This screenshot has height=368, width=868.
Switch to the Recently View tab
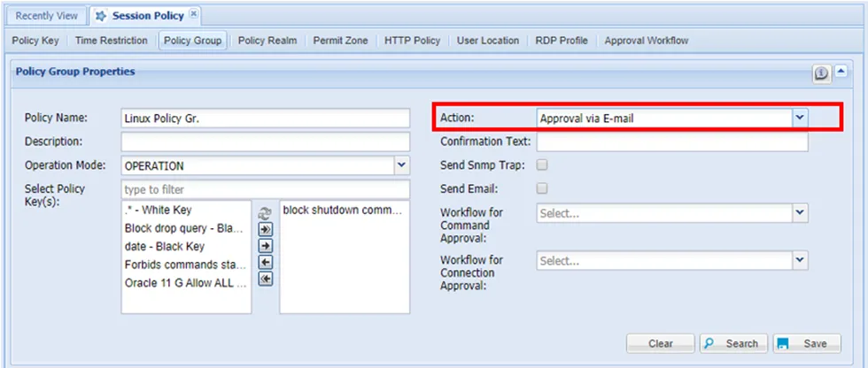[46, 16]
